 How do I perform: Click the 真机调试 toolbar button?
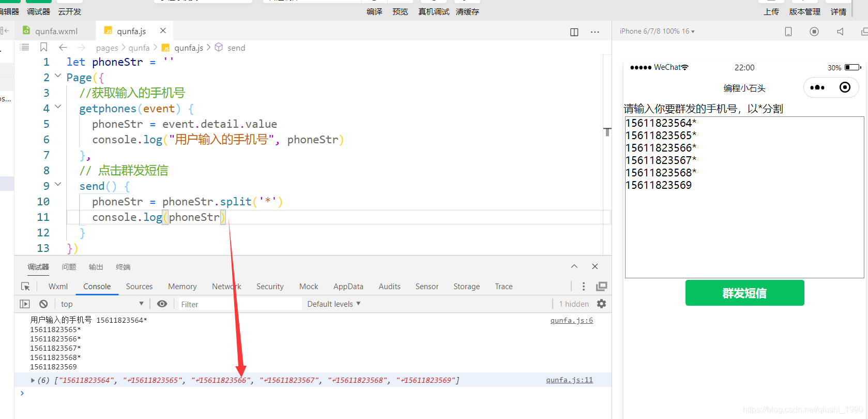[x=434, y=11]
